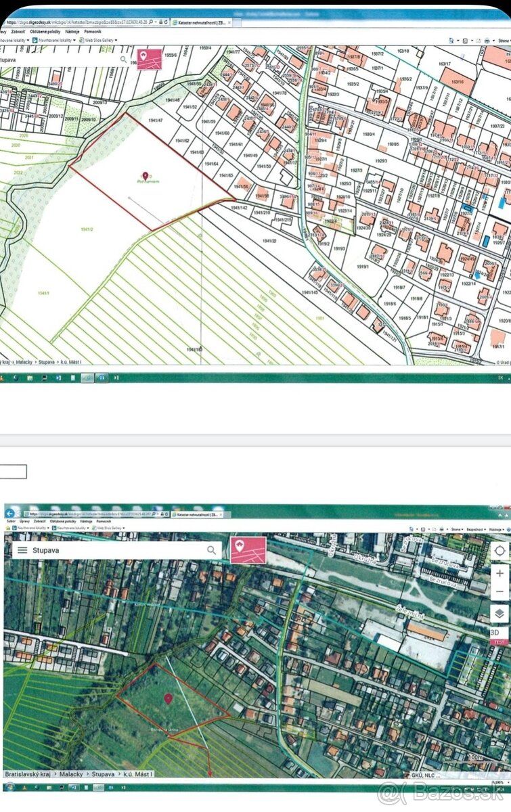Click the search magnifier in upper map search box
Screen dimensions: 511x812
tap(123, 59)
